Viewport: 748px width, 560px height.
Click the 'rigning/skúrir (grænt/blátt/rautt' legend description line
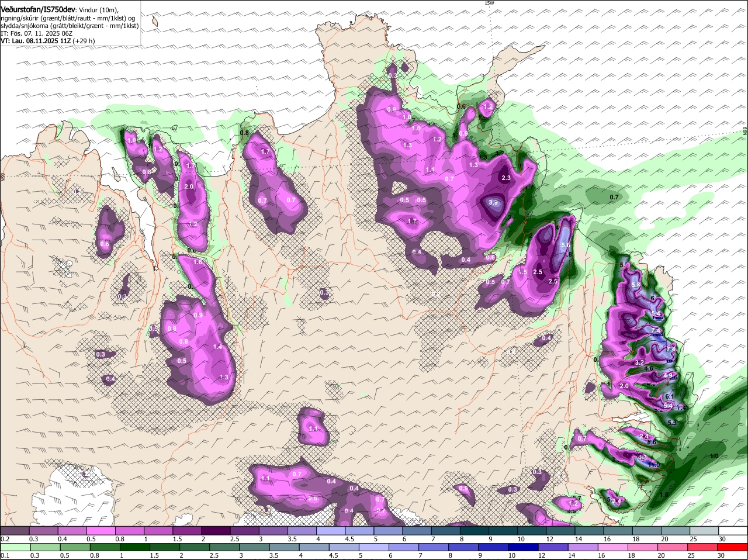[69, 18]
